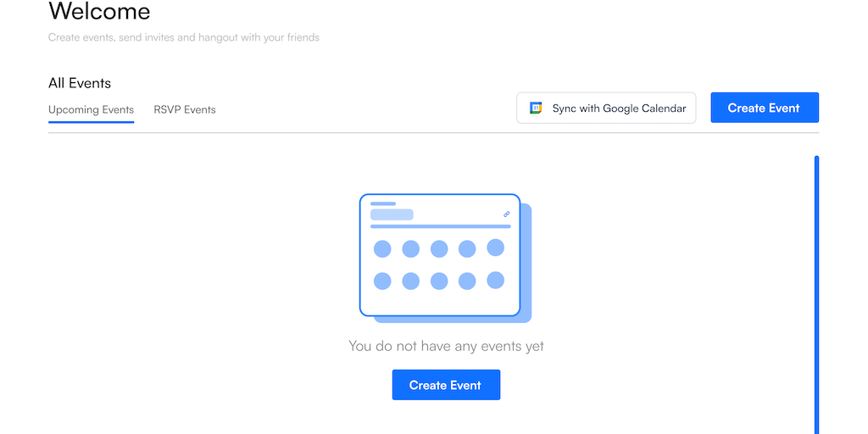This screenshot has height=434, width=868.
Task: Click the light blue placeholder block in the illustration
Action: coord(392,214)
